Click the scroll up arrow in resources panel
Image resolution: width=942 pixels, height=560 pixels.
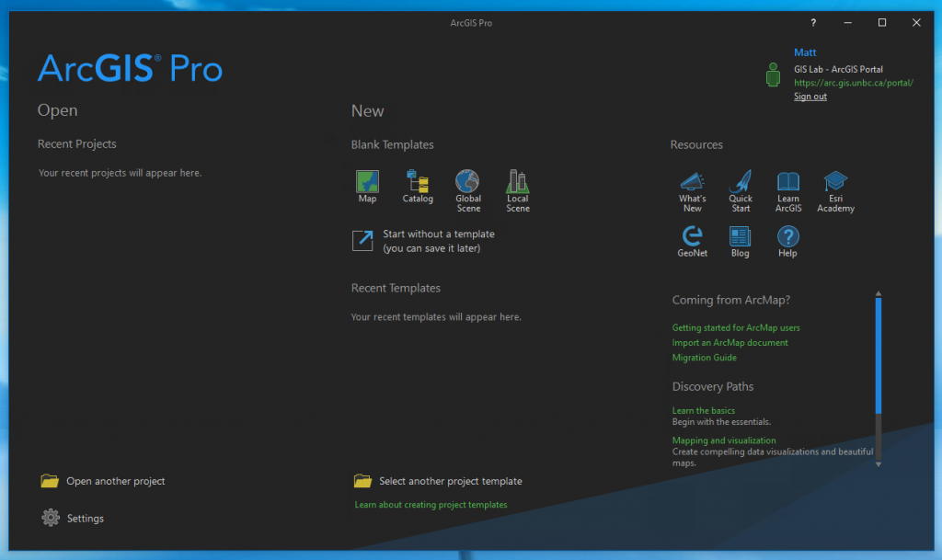coord(879,294)
